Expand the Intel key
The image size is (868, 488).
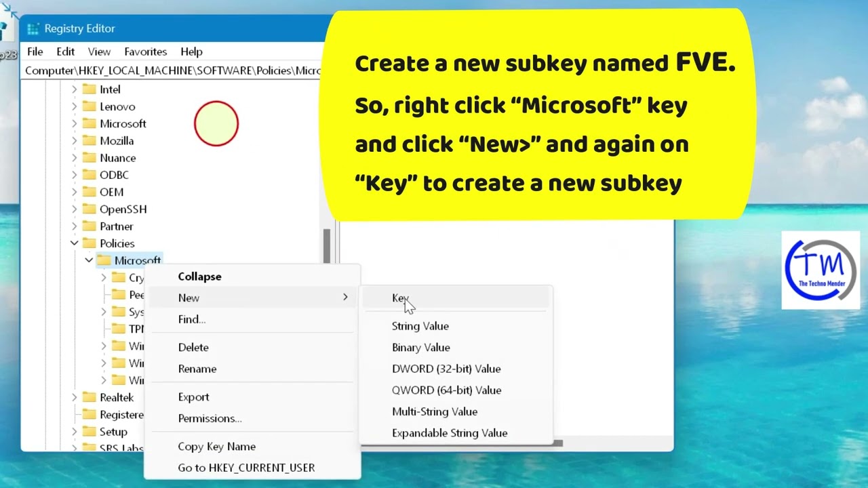tap(74, 89)
